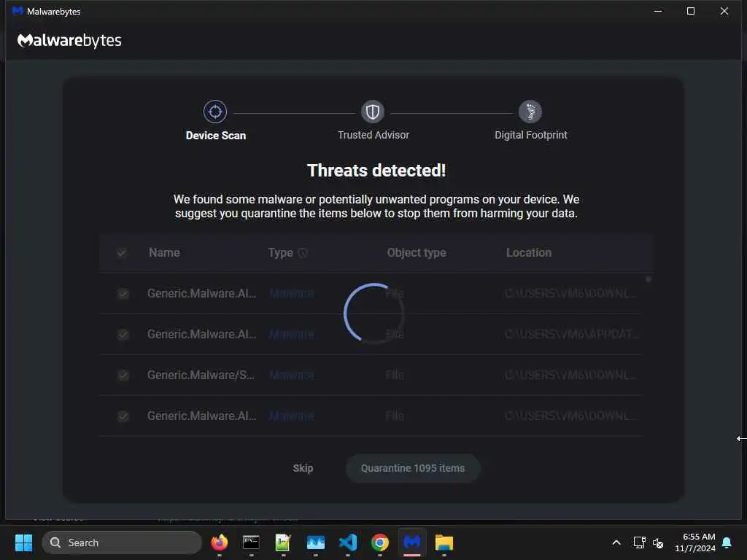Open the blue chart app taskbar icon
This screenshot has width=747, height=560.
pos(315,542)
